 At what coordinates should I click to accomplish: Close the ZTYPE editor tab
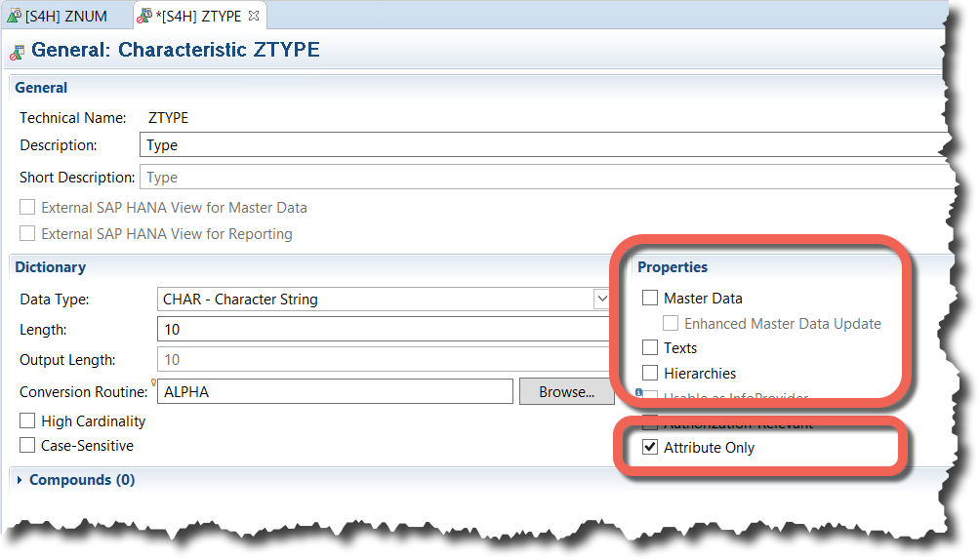(254, 17)
